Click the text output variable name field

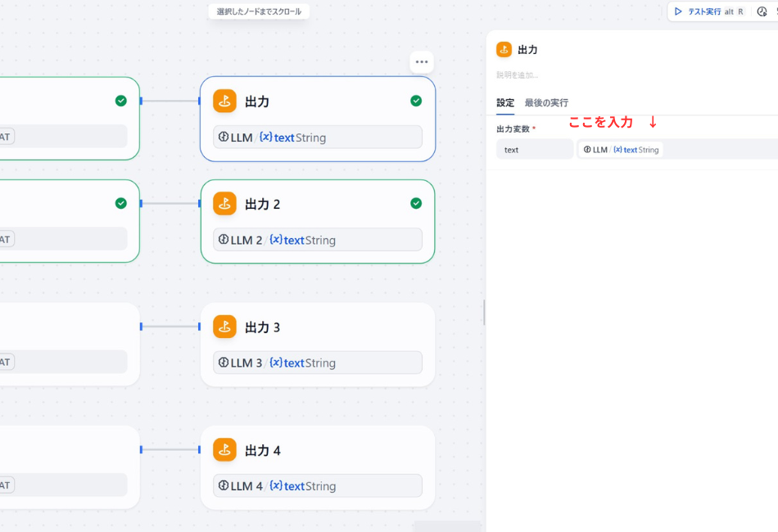coord(534,149)
